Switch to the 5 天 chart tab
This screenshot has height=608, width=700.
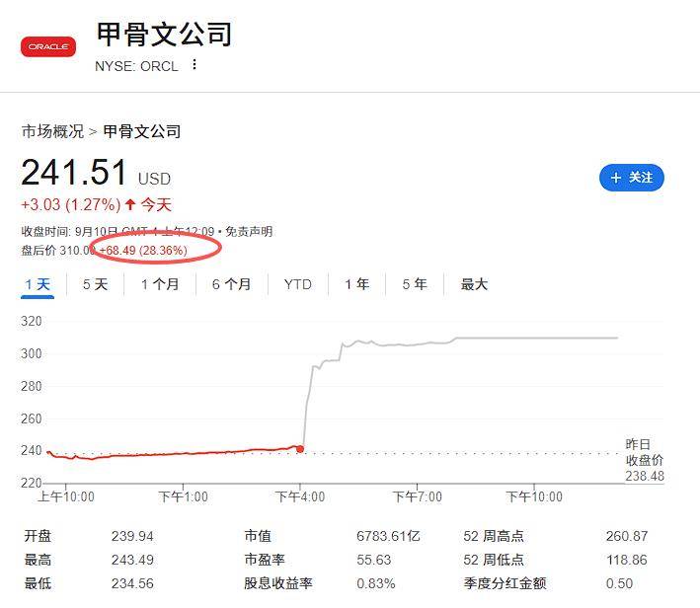pyautogui.click(x=95, y=284)
